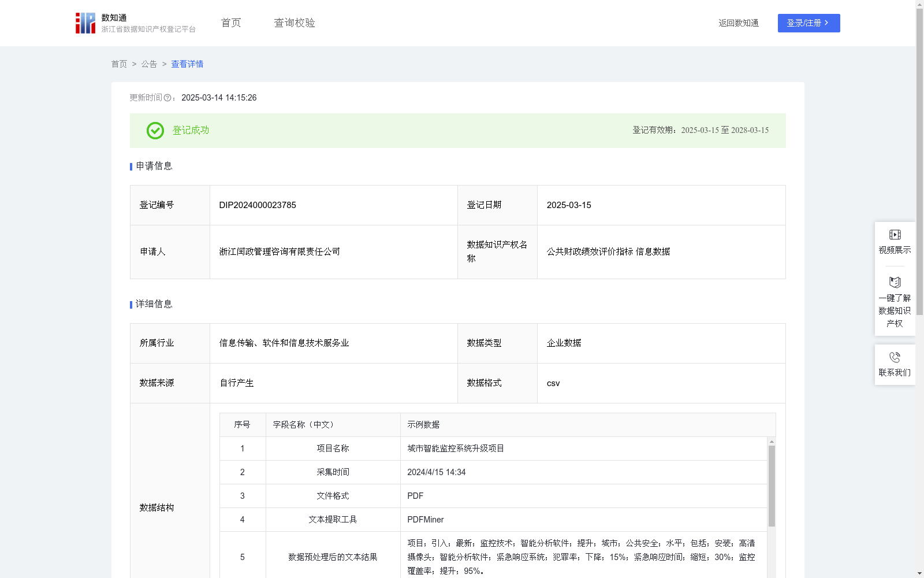Screen dimensions: 924x578
Task: Open 一键了解数据知识产权 guide icon
Action: pos(895,282)
